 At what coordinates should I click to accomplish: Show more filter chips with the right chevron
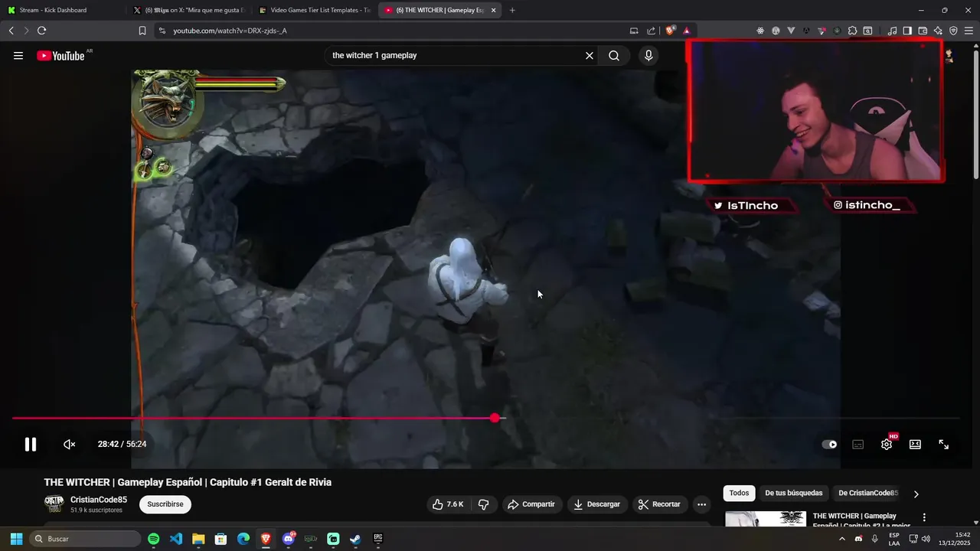tap(916, 494)
